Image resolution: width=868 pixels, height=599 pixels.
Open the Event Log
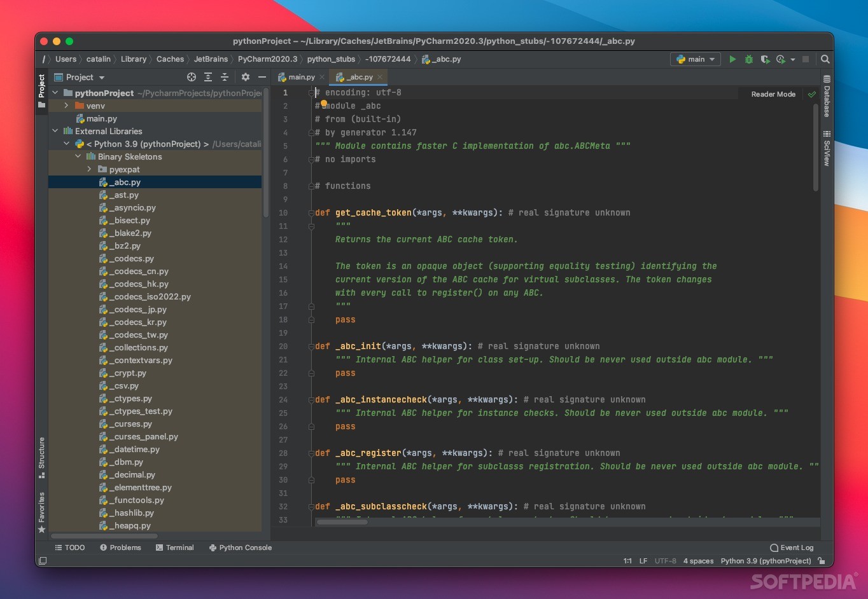791,547
